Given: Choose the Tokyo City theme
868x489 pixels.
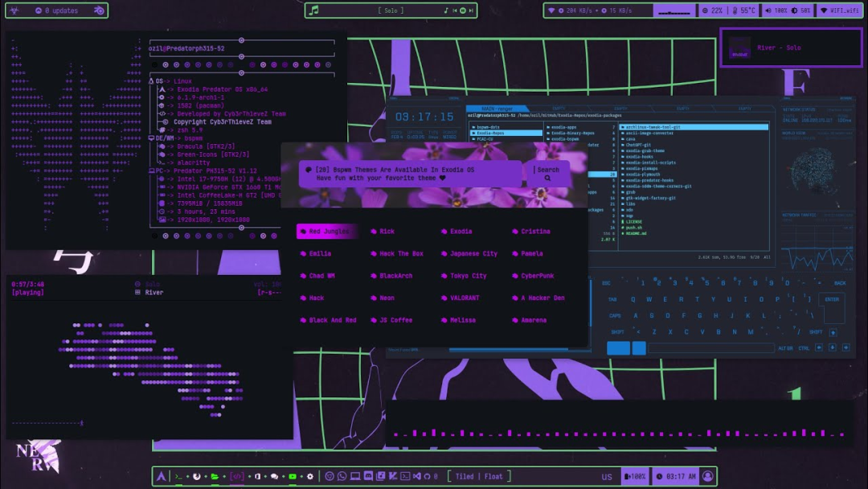Looking at the screenshot, I should (464, 275).
